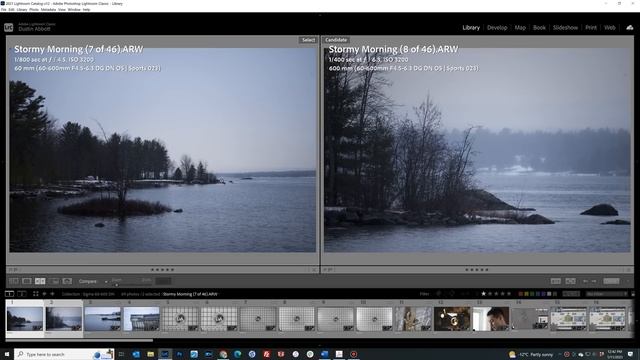Select filmstrip thumbnail of man portrait
The image size is (640, 360).
(491, 319)
